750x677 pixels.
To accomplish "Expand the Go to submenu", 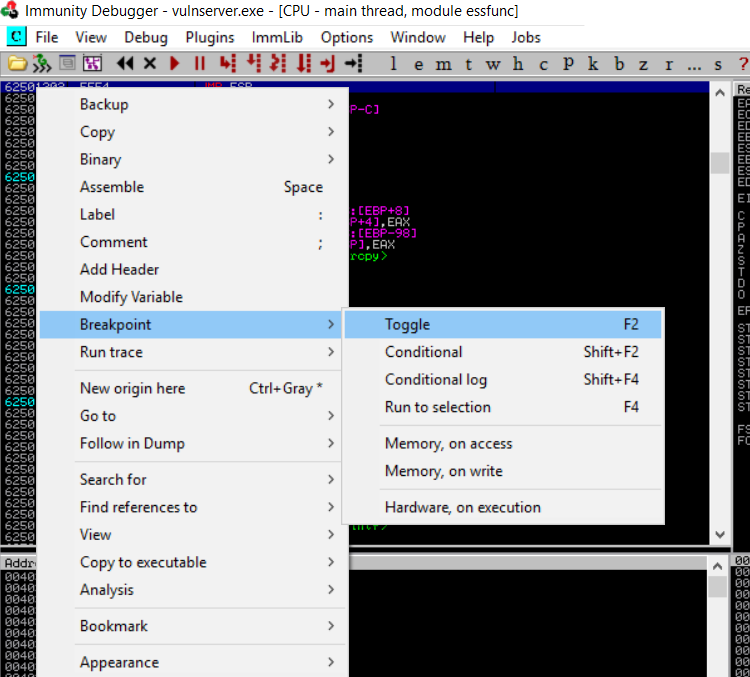I will [x=190, y=416].
